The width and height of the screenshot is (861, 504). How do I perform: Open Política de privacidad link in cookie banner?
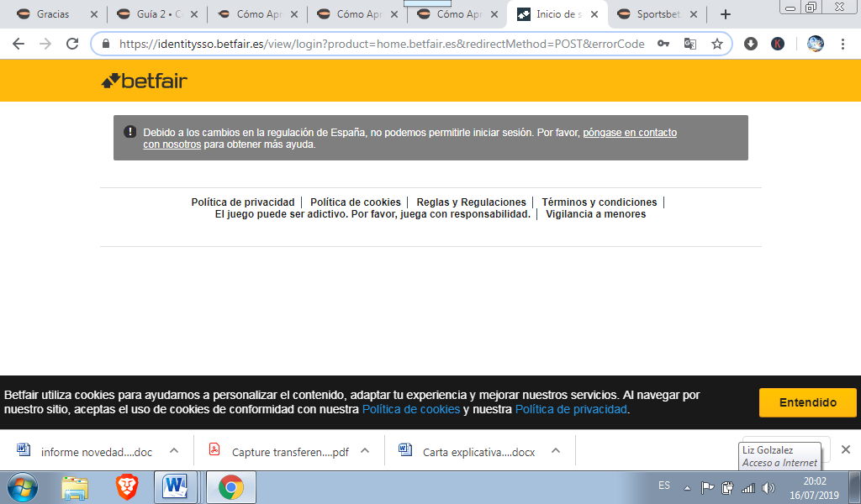pyautogui.click(x=571, y=409)
